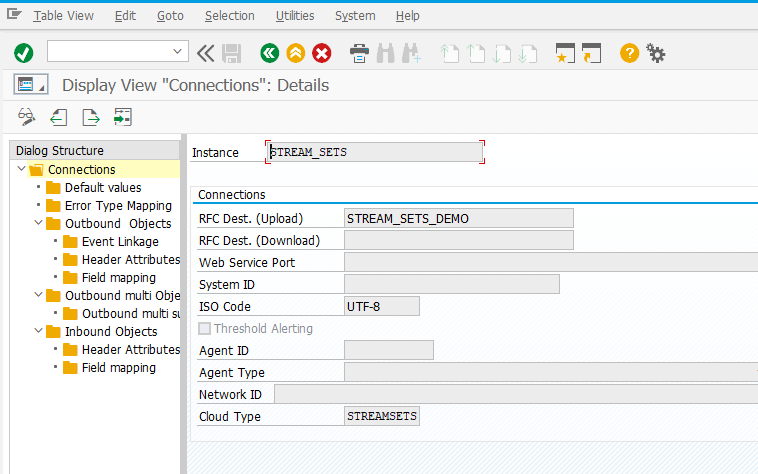Open the Utilities menu

tap(294, 16)
